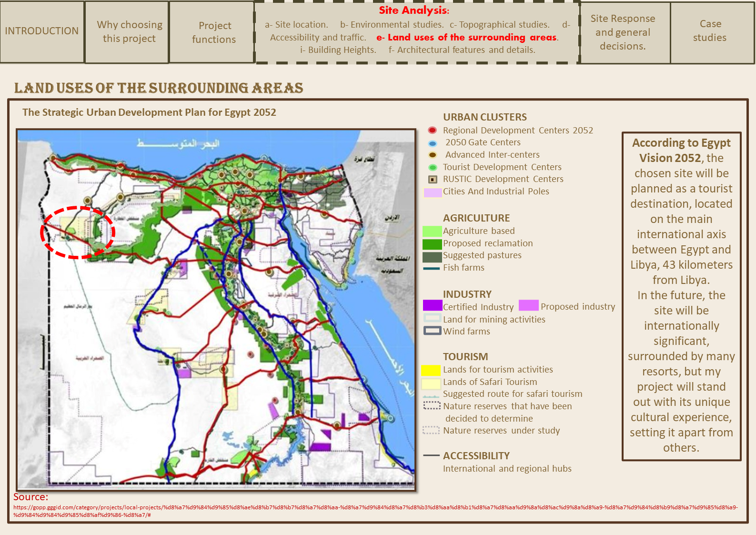Click the Fish farms line legend icon

click(x=431, y=268)
